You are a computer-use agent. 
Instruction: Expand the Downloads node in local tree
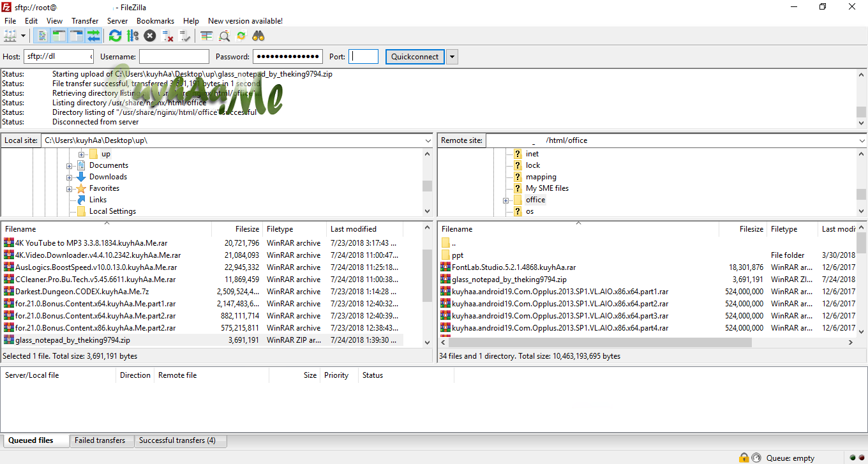70,177
